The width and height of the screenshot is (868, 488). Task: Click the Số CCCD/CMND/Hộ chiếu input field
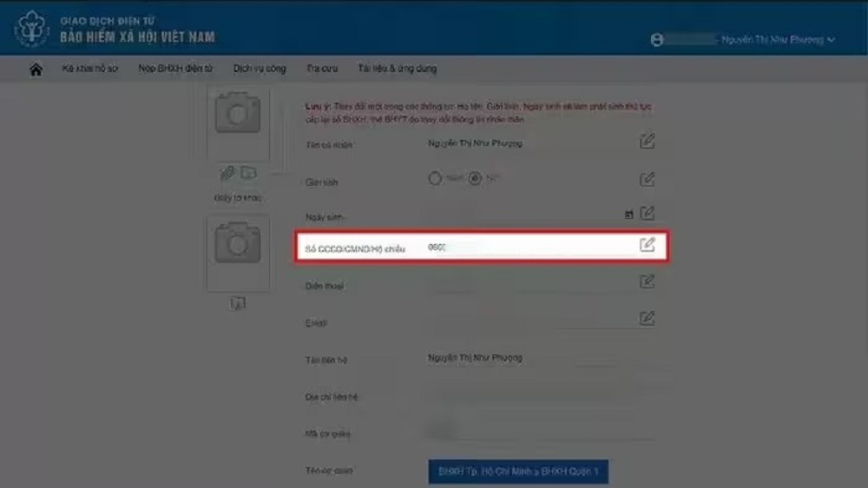[529, 247]
